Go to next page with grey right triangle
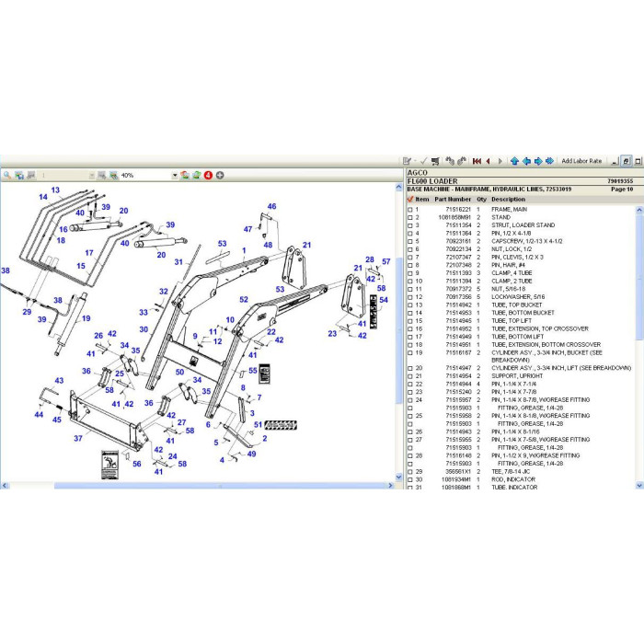Viewport: 644px width, 644px height. coord(500,161)
